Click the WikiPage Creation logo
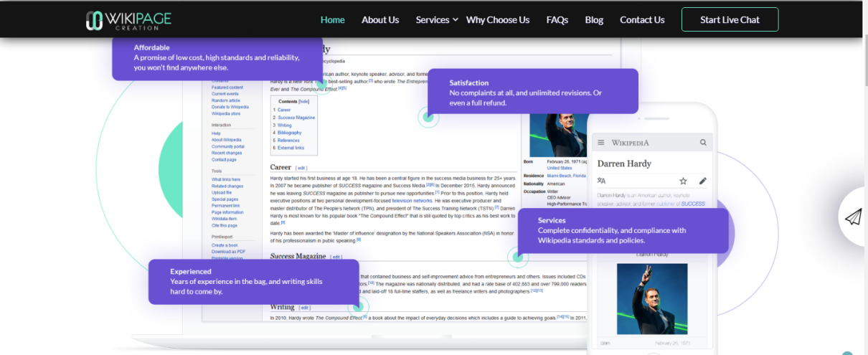This screenshot has width=868, height=355. [x=128, y=20]
